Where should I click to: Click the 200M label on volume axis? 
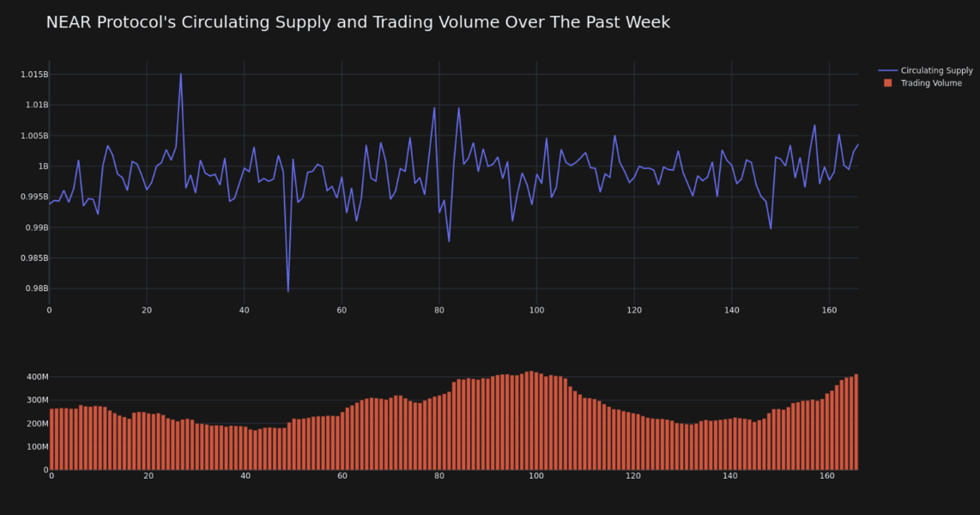pos(38,424)
